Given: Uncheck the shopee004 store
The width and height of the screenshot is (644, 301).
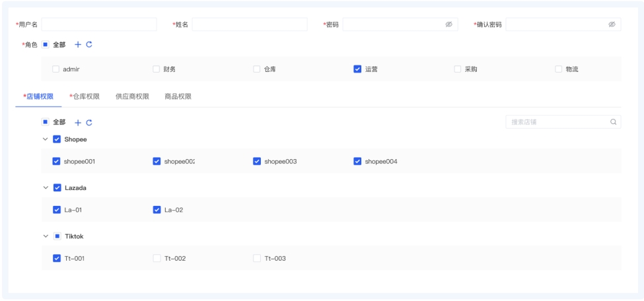Looking at the screenshot, I should [x=357, y=161].
